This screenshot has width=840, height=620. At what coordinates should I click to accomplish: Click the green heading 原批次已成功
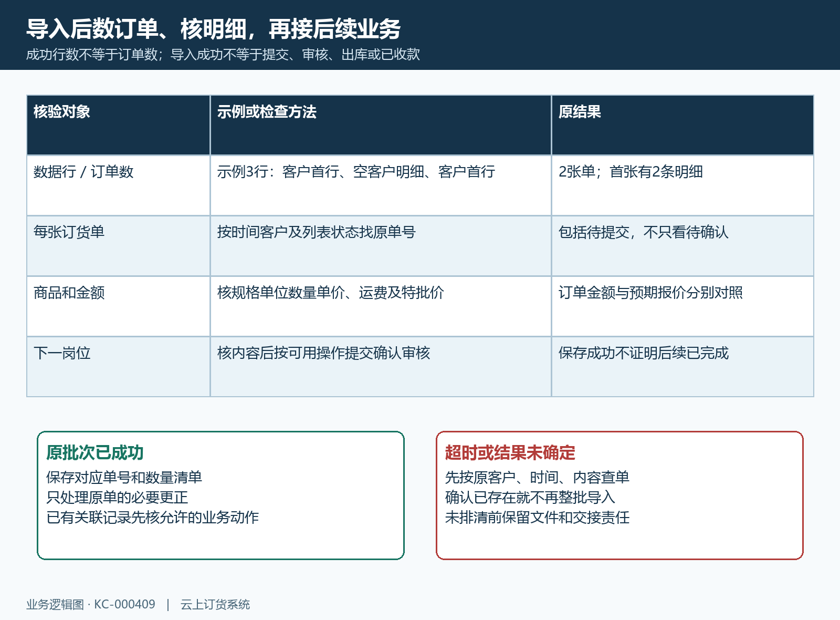(x=95, y=452)
